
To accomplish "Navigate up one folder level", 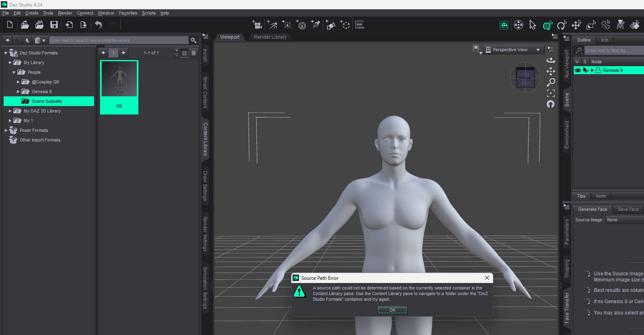I will [x=27, y=40].
